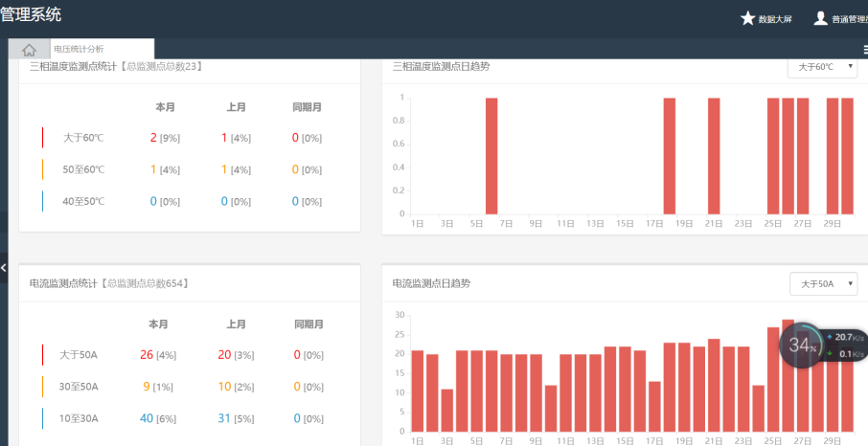868x446 pixels.
Task: Open the 数据大屏 star icon
Action: click(748, 18)
